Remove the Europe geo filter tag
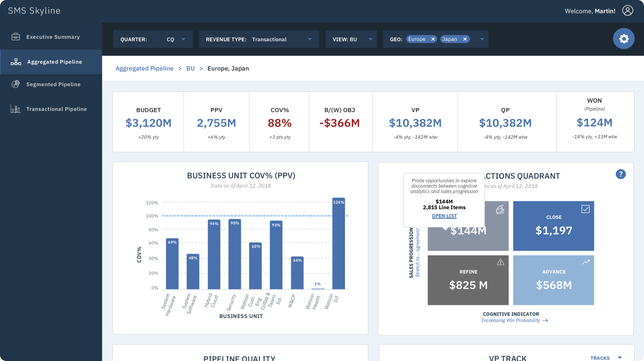 pyautogui.click(x=433, y=39)
